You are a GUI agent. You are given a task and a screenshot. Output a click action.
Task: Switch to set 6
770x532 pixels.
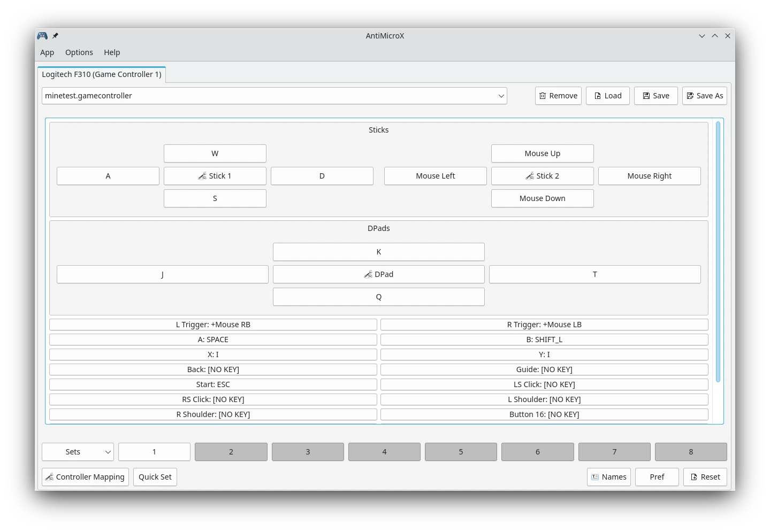tap(538, 452)
